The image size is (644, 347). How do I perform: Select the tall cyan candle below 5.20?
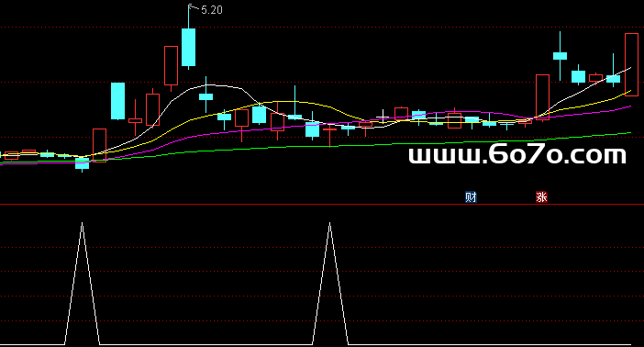188,47
